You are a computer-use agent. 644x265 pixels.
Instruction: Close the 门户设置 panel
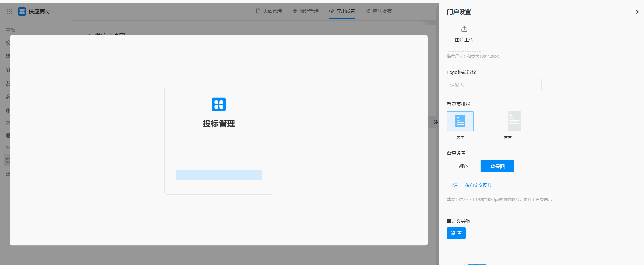637,12
